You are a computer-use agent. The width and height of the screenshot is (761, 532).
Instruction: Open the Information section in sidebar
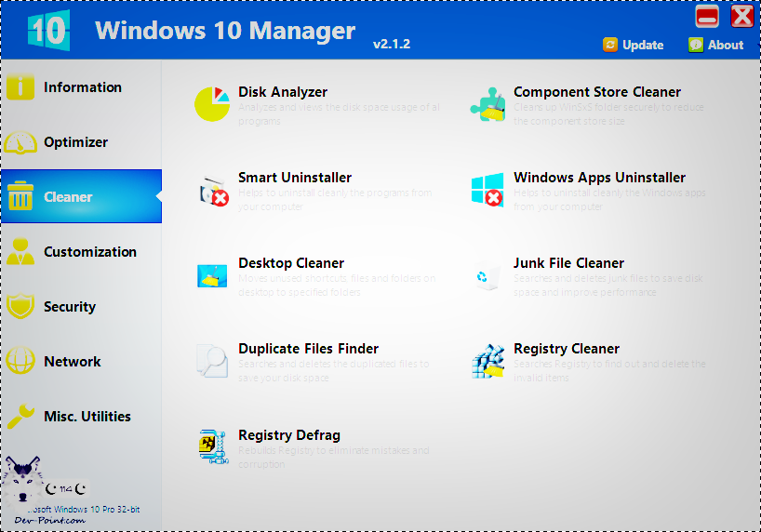point(81,87)
